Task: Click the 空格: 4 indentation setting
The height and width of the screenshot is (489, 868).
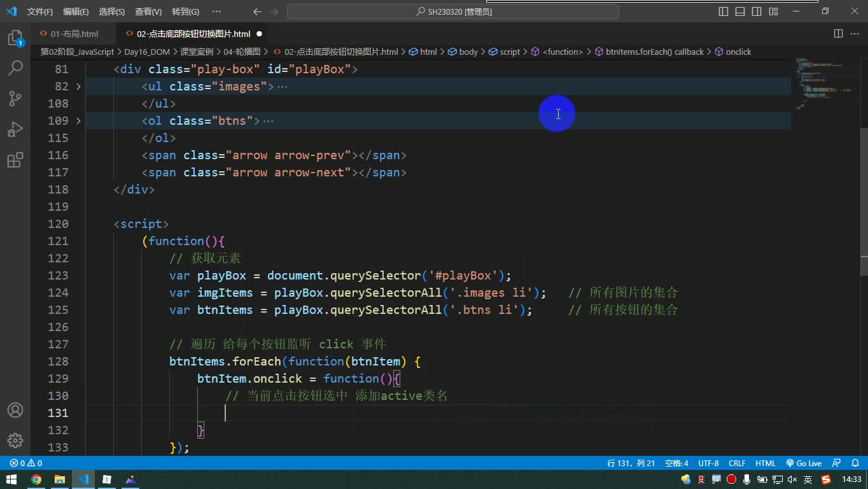Action: pos(676,464)
